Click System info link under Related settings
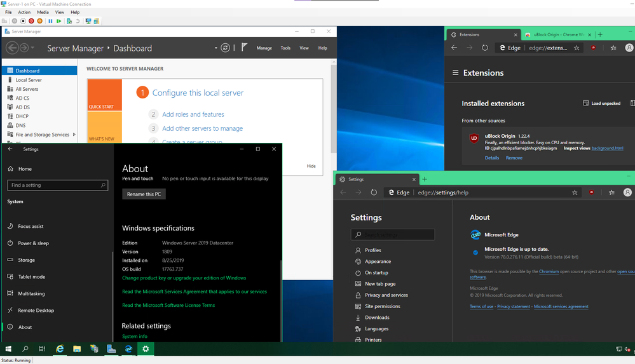635x364 pixels. (135, 337)
